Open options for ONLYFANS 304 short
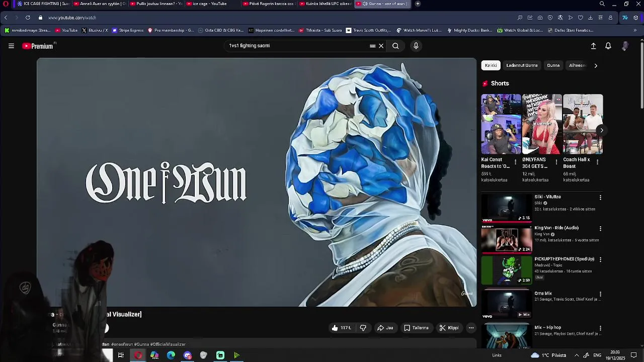This screenshot has height=362, width=644. (x=556, y=162)
